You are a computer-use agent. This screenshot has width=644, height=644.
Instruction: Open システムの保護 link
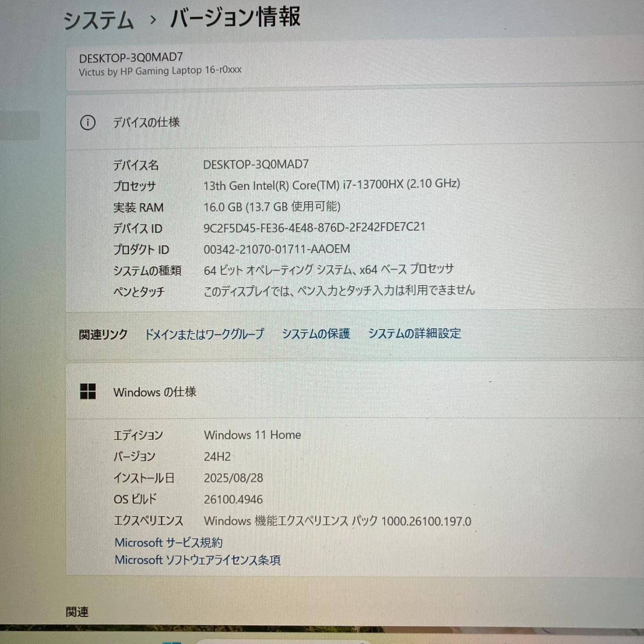pyautogui.click(x=316, y=334)
